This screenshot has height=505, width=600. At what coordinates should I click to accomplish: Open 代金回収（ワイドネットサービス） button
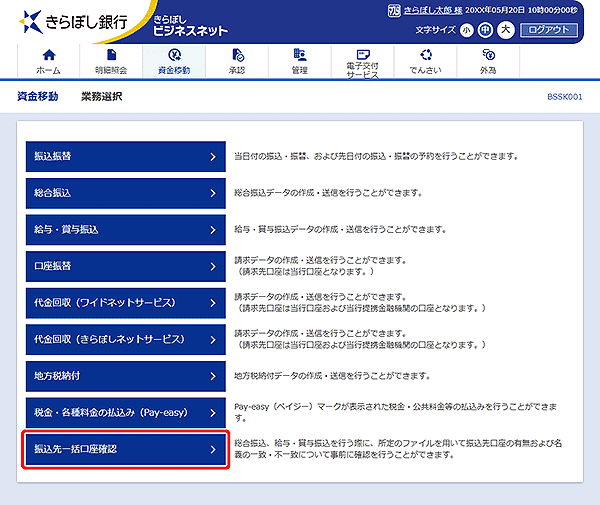click(x=126, y=303)
